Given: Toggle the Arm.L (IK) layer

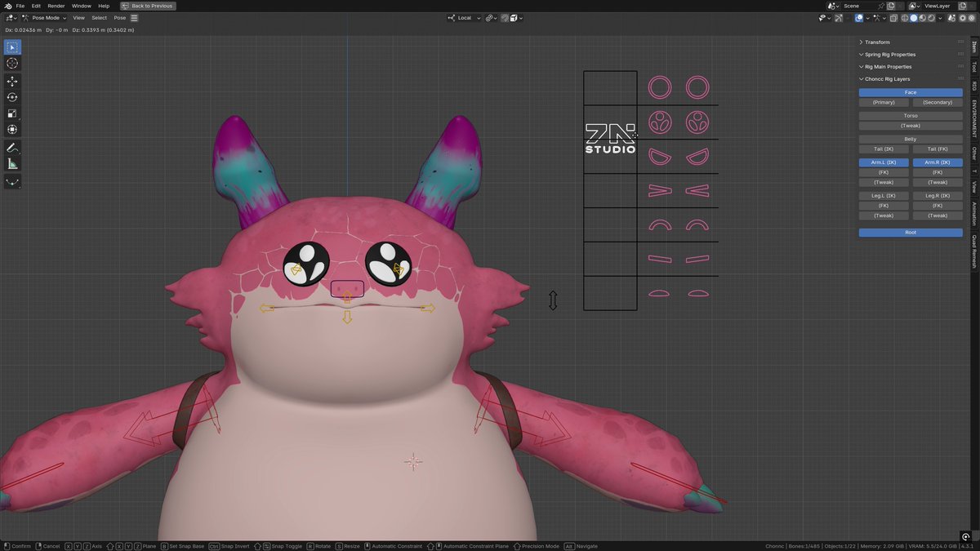Looking at the screenshot, I should 884,162.
